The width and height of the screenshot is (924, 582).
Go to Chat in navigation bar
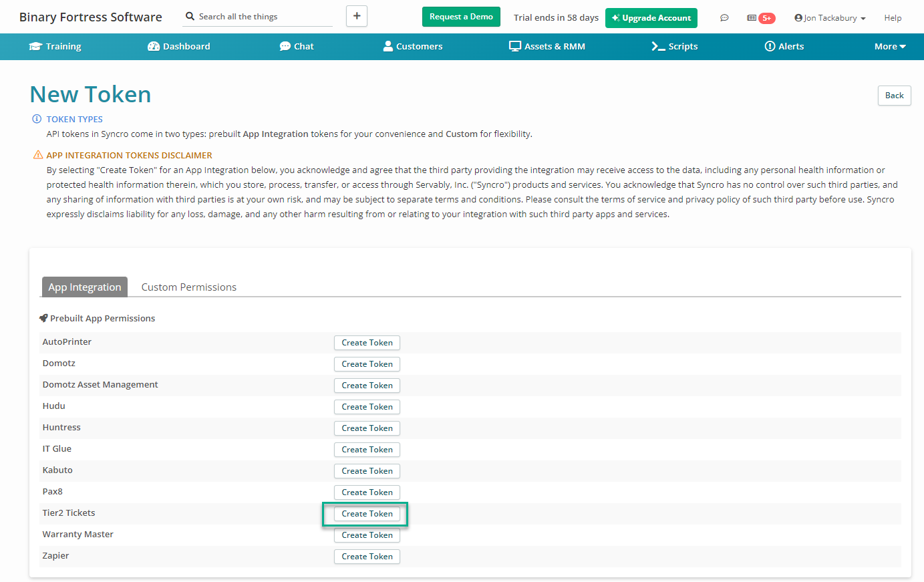pyautogui.click(x=297, y=46)
